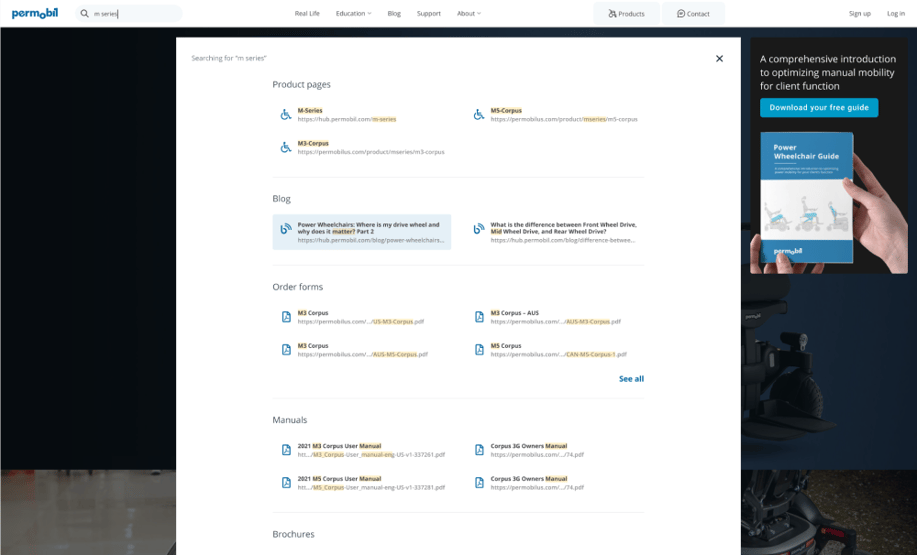This screenshot has width=917, height=555.
Task: Click the Contact button
Action: coord(693,14)
